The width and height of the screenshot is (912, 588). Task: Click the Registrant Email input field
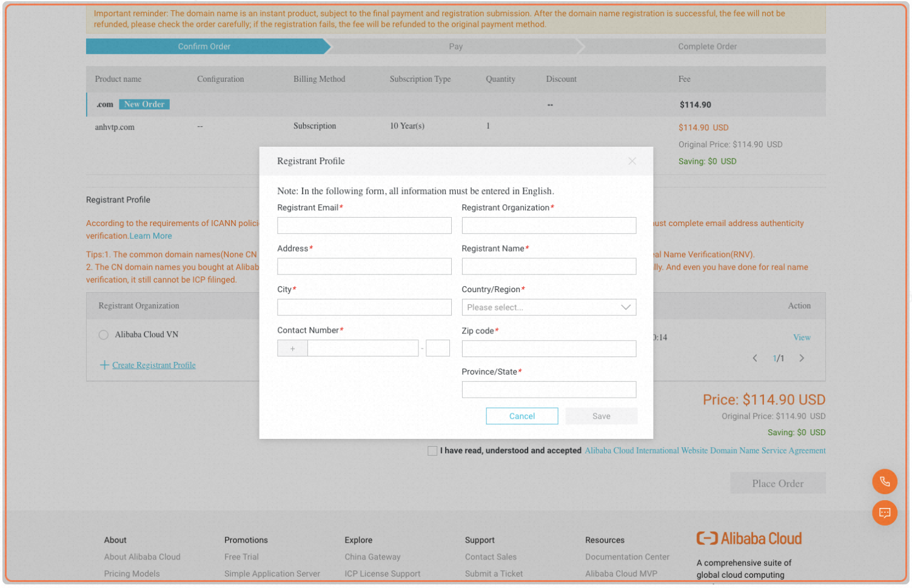click(364, 226)
